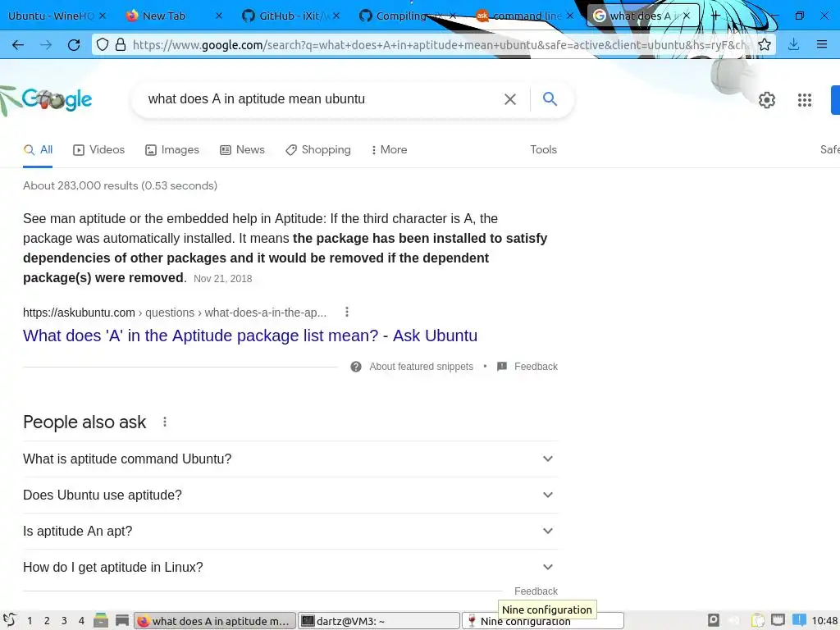Open People also ask options menu
Image resolution: width=840 pixels, height=630 pixels.
(x=164, y=422)
